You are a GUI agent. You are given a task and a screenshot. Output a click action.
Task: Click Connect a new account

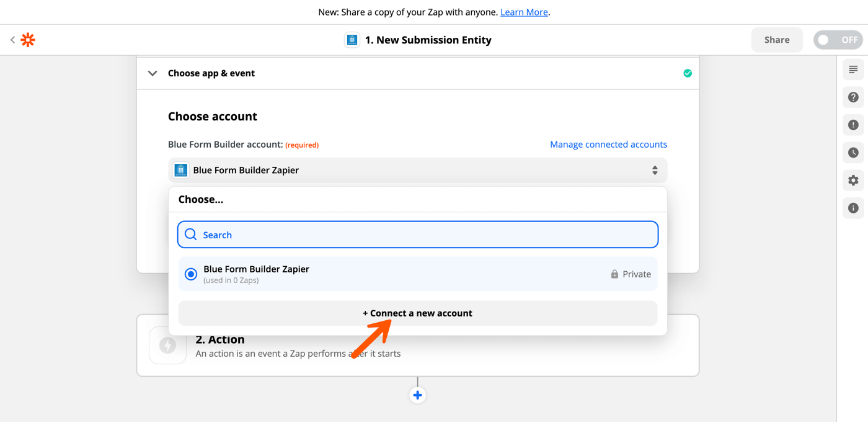pyautogui.click(x=417, y=313)
